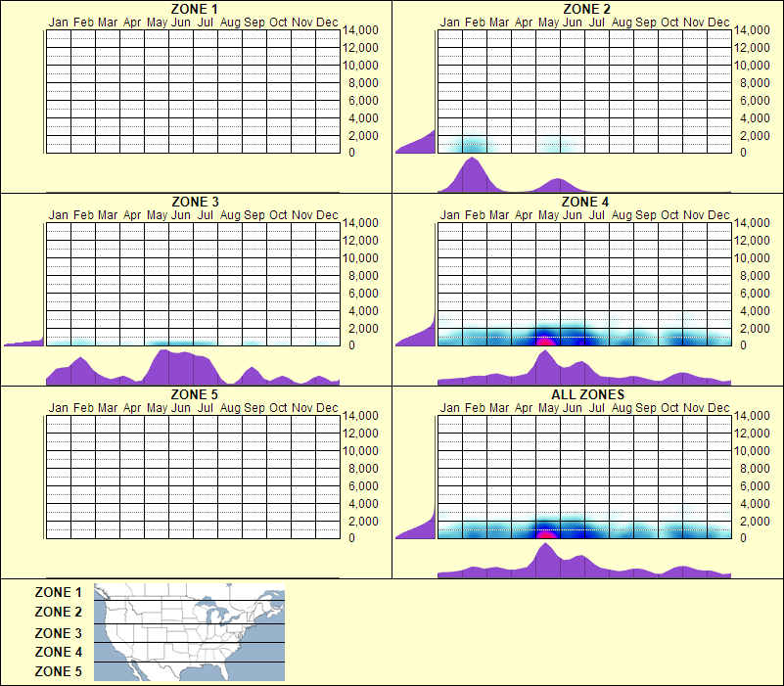Select the ZONE 4 legend label beside the map
This screenshot has height=686, width=784.
coord(58,652)
